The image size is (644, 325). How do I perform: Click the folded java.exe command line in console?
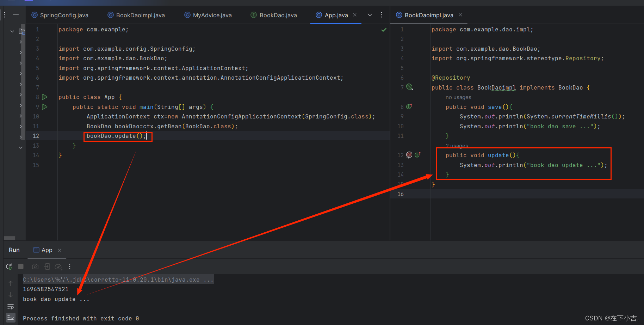[118, 280]
